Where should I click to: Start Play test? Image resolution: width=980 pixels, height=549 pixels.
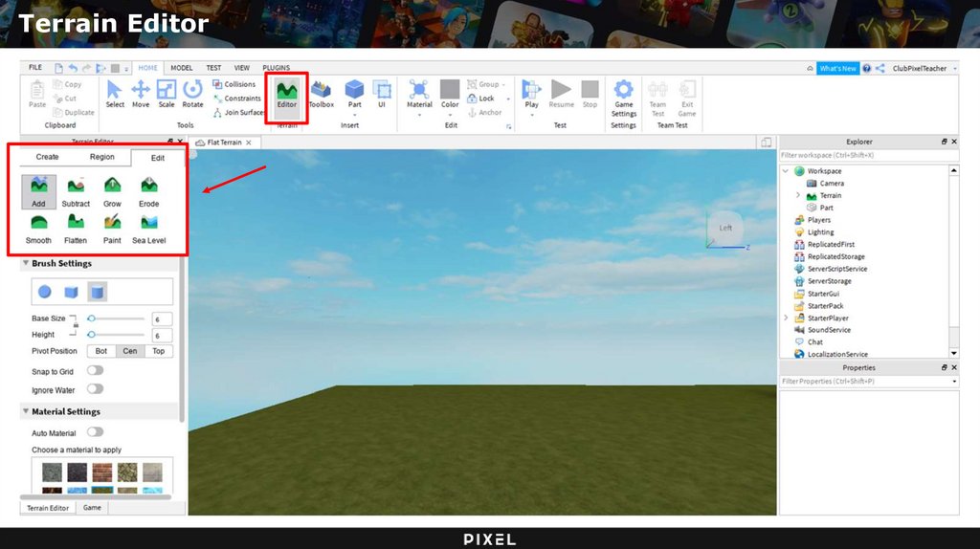click(x=531, y=95)
